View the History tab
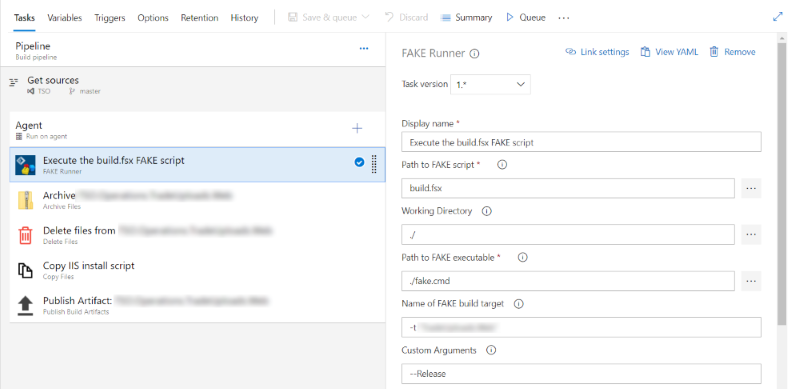This screenshot has height=389, width=800. pyautogui.click(x=244, y=18)
